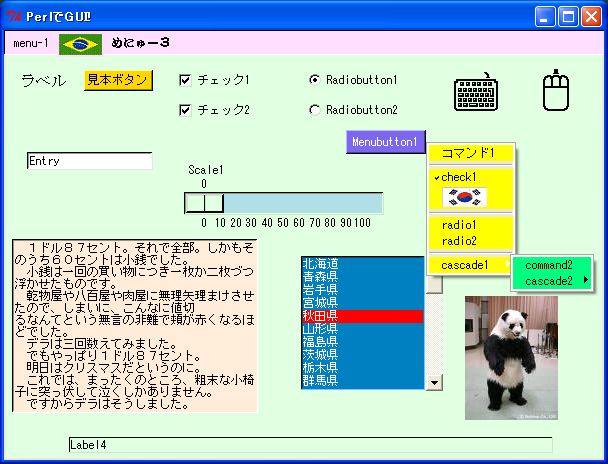Viewport: 608px width, 464px height.
Task: Toggle the チェック1 checkbox
Action: (x=185, y=80)
